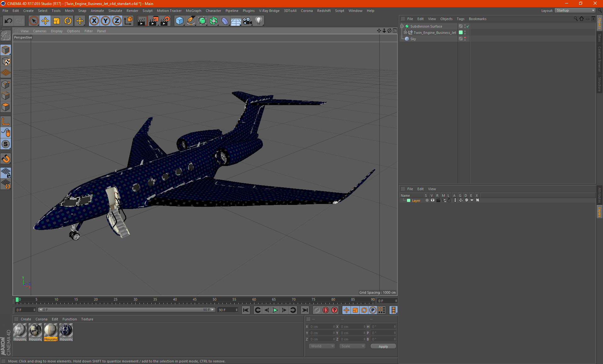This screenshot has height=364, width=603.
Task: Toggle the Y axis lock
Action: (106, 21)
